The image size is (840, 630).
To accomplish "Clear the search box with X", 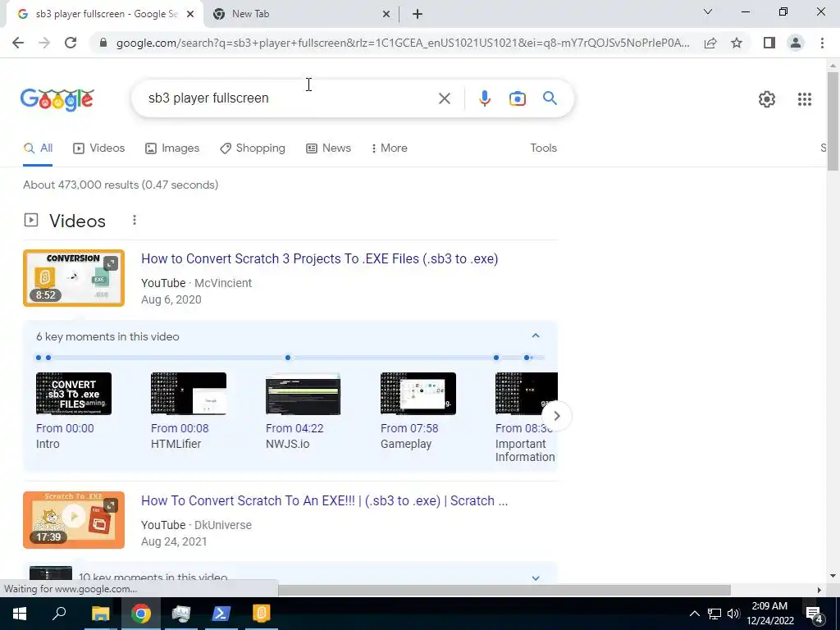I will click(444, 98).
